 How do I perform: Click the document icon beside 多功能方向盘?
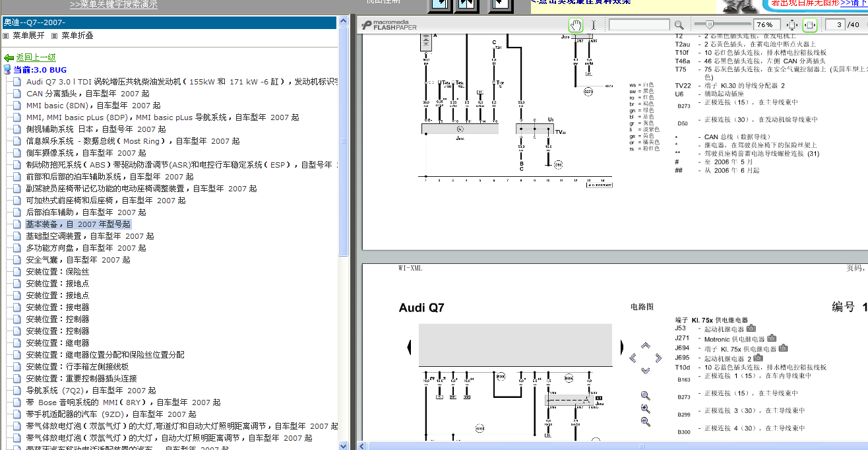[16, 248]
